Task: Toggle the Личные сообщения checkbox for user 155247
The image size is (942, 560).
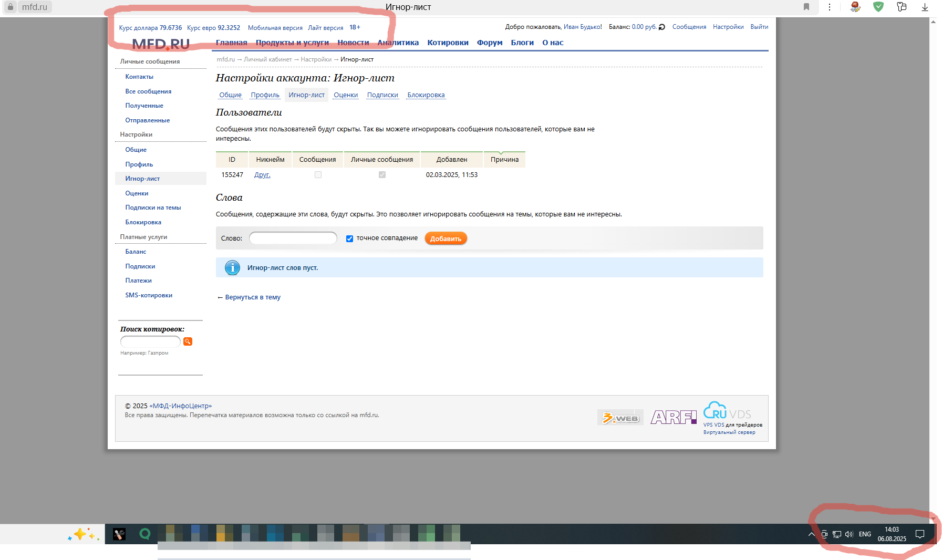Action: click(382, 175)
